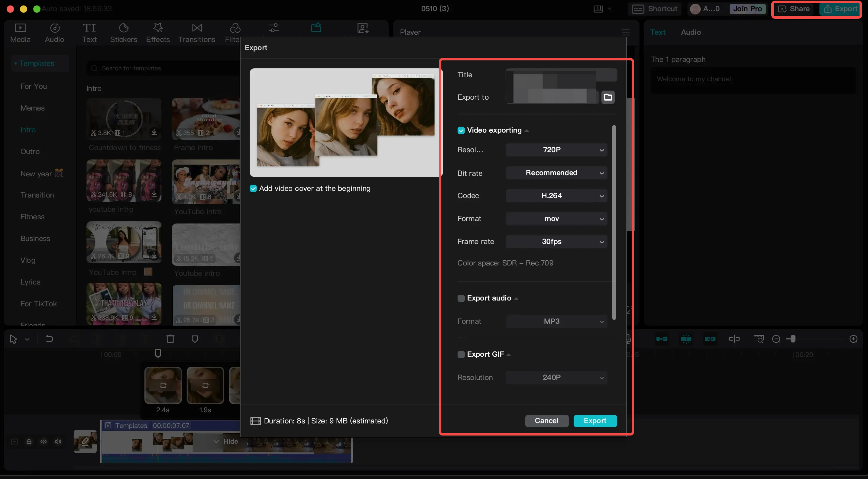Open the Stickers panel
This screenshot has width=868, height=479.
click(x=123, y=33)
